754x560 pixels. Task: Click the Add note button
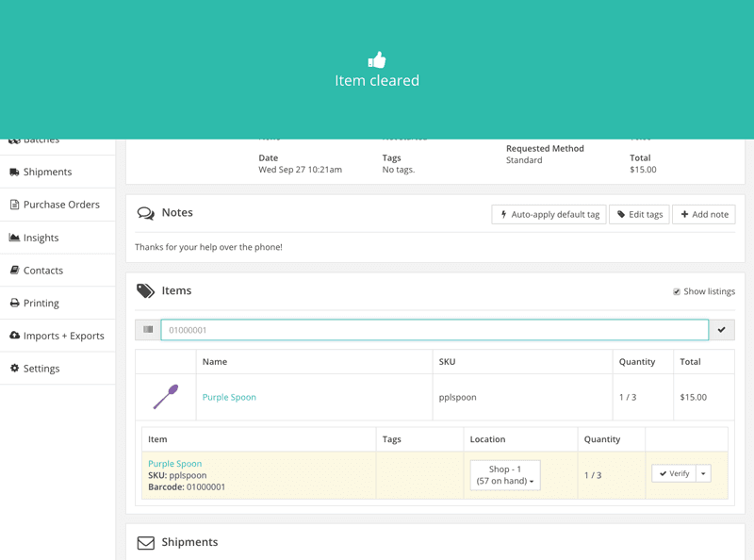(x=704, y=215)
